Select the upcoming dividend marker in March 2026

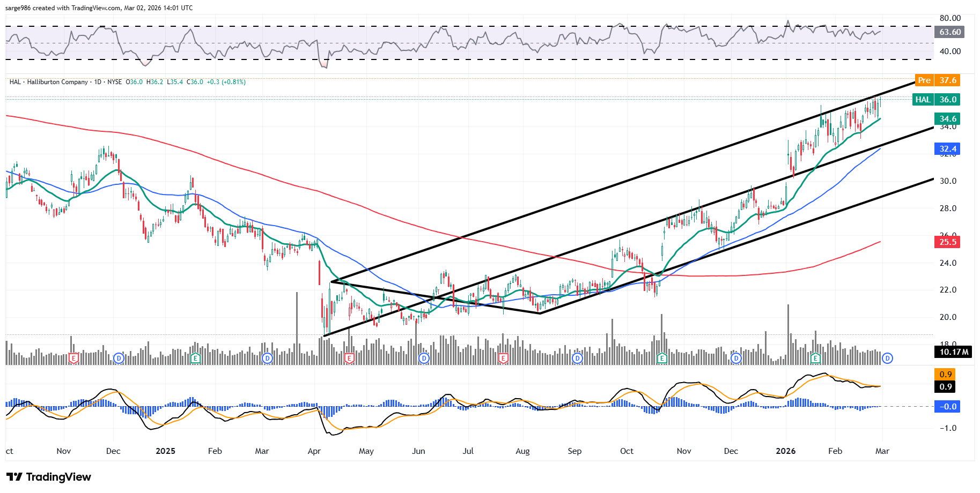[887, 358]
